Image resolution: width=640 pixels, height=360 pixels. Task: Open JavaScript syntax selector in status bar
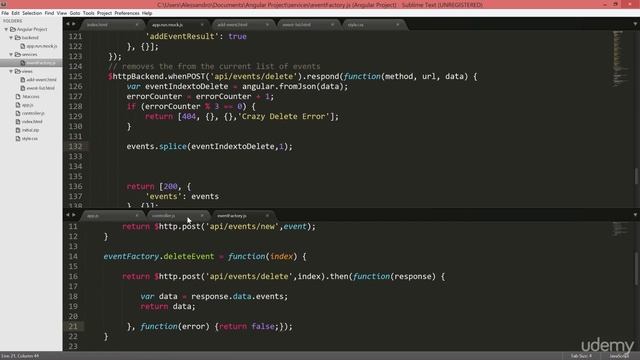point(619,356)
